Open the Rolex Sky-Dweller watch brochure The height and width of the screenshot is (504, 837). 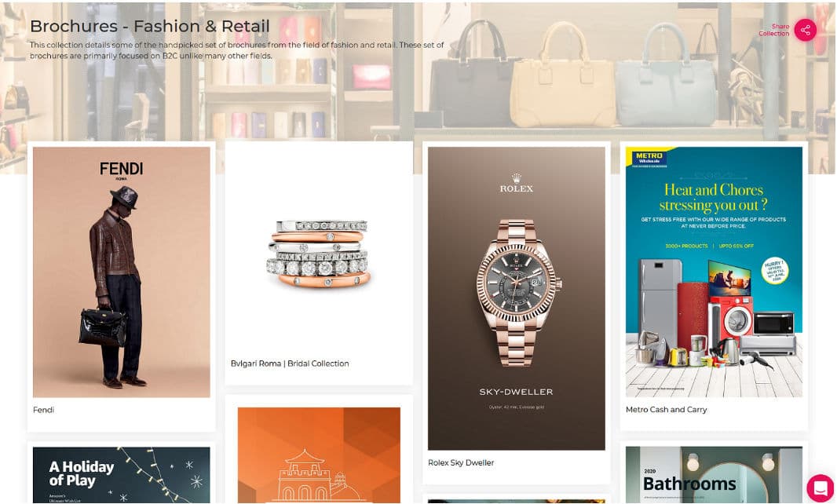[x=517, y=298]
